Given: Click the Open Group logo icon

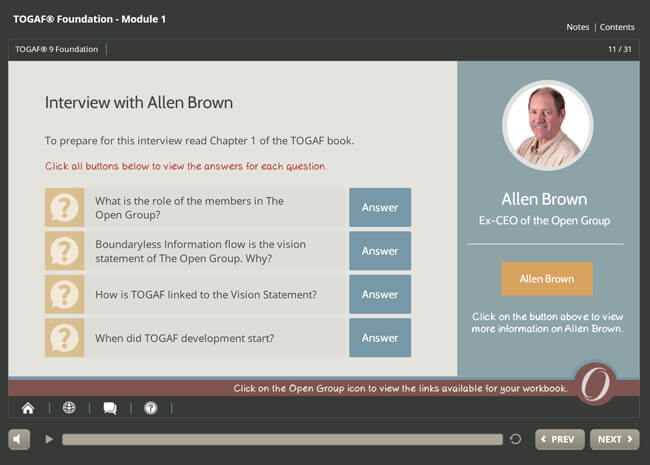Looking at the screenshot, I should point(595,384).
